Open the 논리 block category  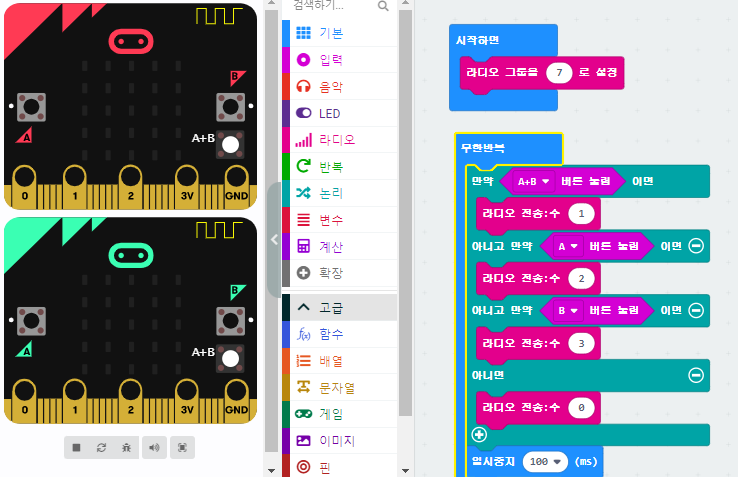click(x=331, y=193)
